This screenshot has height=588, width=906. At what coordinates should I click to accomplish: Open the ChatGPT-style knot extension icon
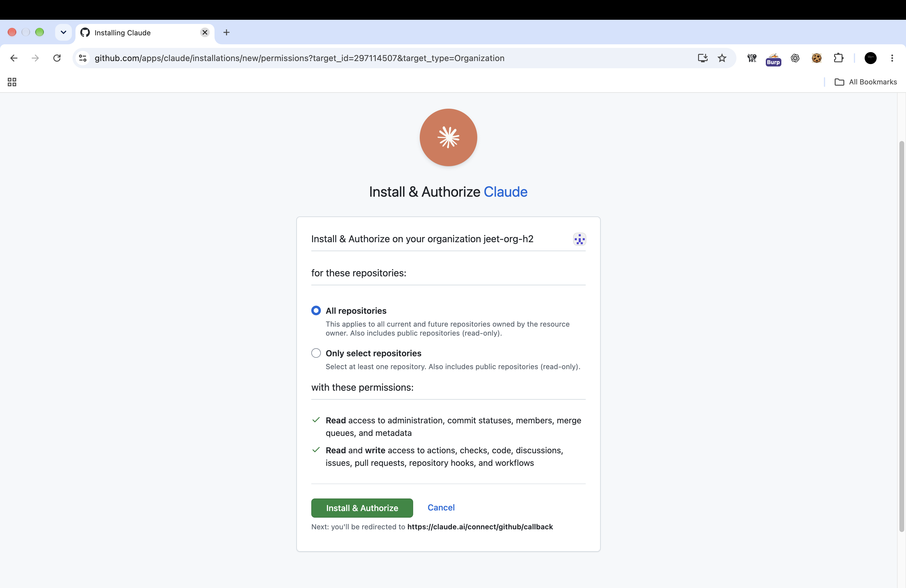coord(795,58)
